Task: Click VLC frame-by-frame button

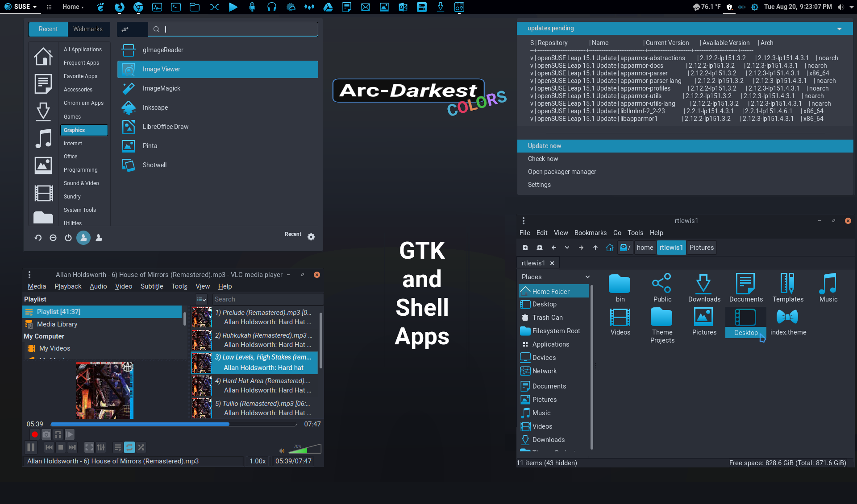Action: (70, 434)
